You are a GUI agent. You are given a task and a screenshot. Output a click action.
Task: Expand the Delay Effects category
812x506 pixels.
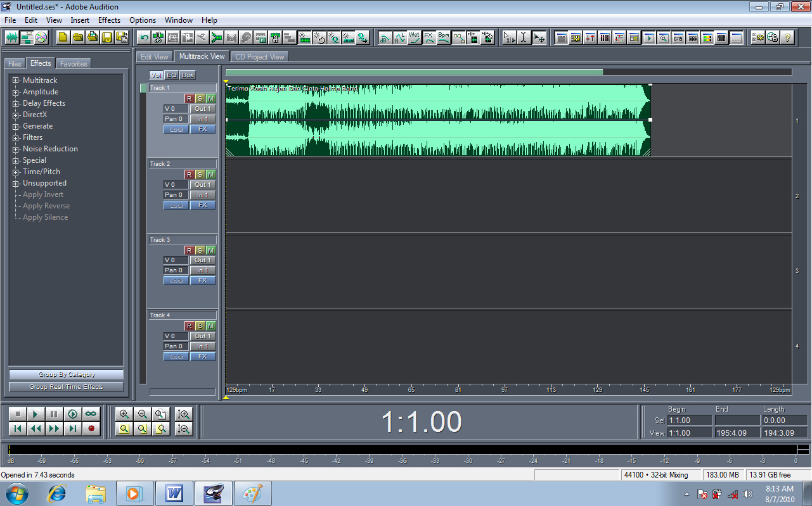click(15, 103)
